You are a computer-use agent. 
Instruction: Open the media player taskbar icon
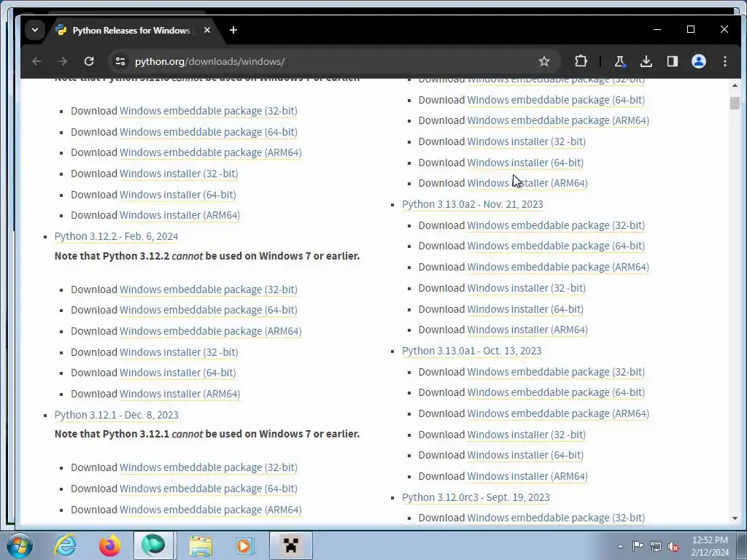coord(245,545)
